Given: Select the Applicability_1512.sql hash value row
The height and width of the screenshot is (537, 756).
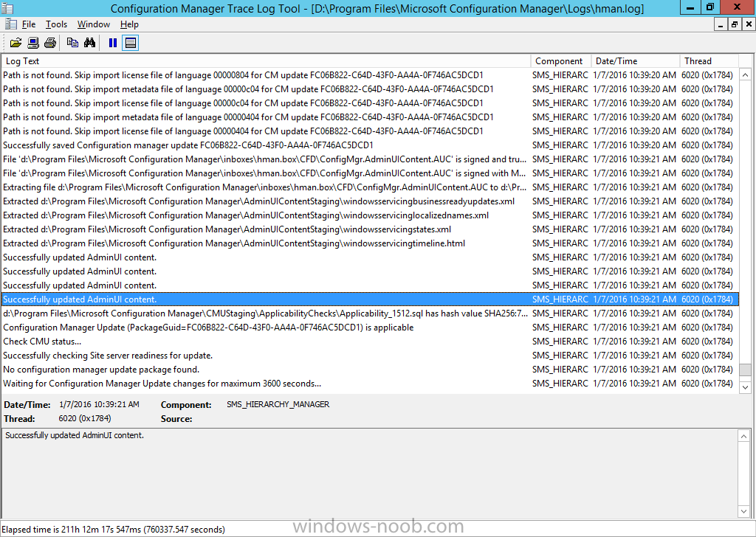Looking at the screenshot, I should coord(370,313).
